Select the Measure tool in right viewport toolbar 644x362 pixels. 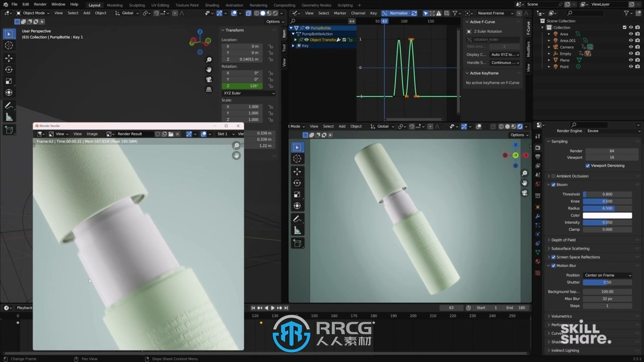(x=297, y=230)
